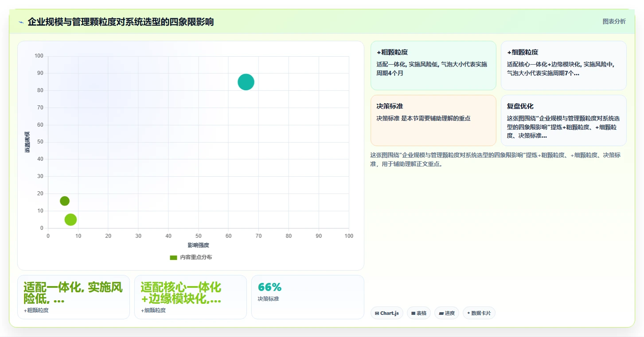Open the 决策标准 orange card
644x337 pixels.
click(433, 120)
